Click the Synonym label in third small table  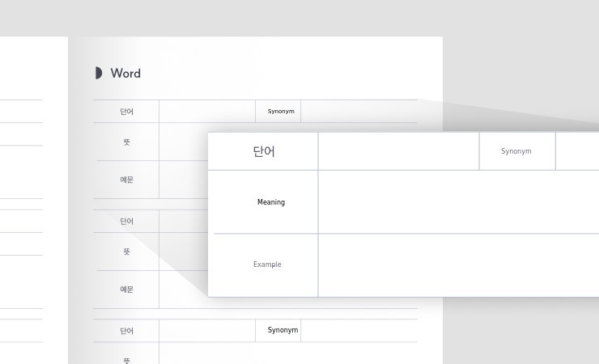click(x=283, y=330)
